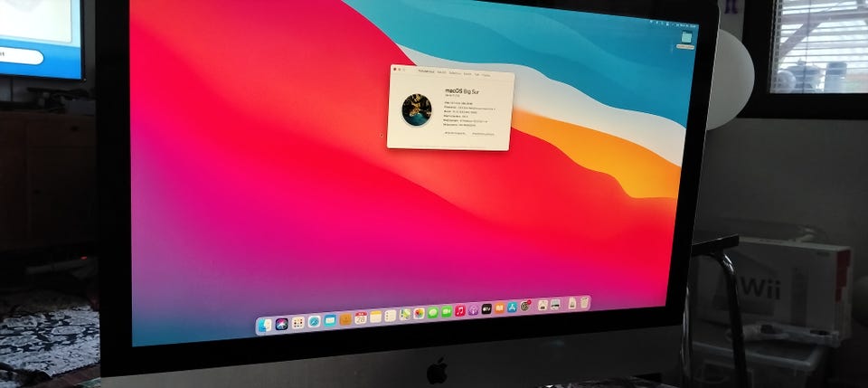Switch to Service tab in About This Mac
The height and width of the screenshot is (388, 868).
[x=486, y=75]
